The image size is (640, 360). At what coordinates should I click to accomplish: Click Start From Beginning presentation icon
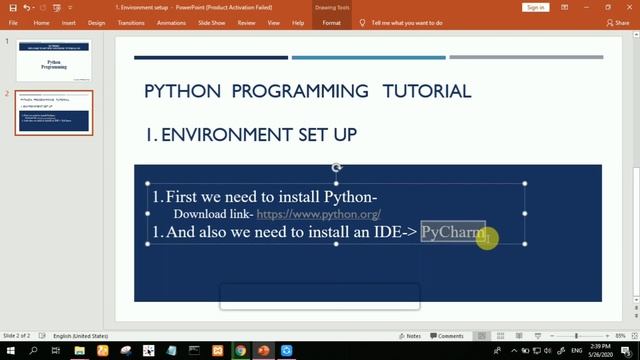click(57, 8)
